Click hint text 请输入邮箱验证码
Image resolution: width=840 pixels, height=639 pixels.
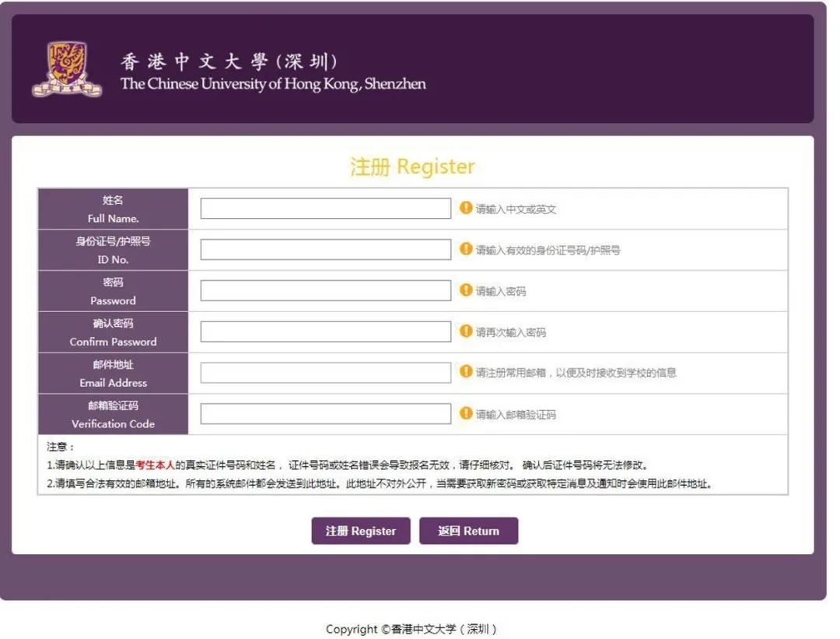516,414
